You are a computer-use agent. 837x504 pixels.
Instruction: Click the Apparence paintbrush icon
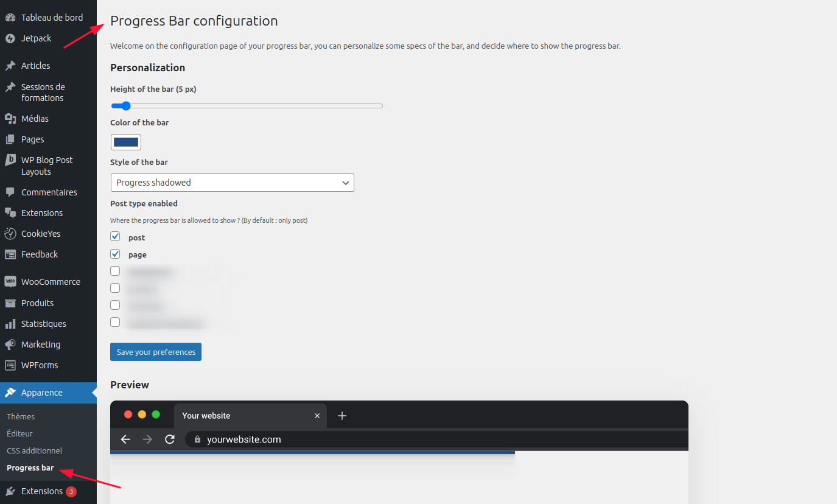coord(10,393)
